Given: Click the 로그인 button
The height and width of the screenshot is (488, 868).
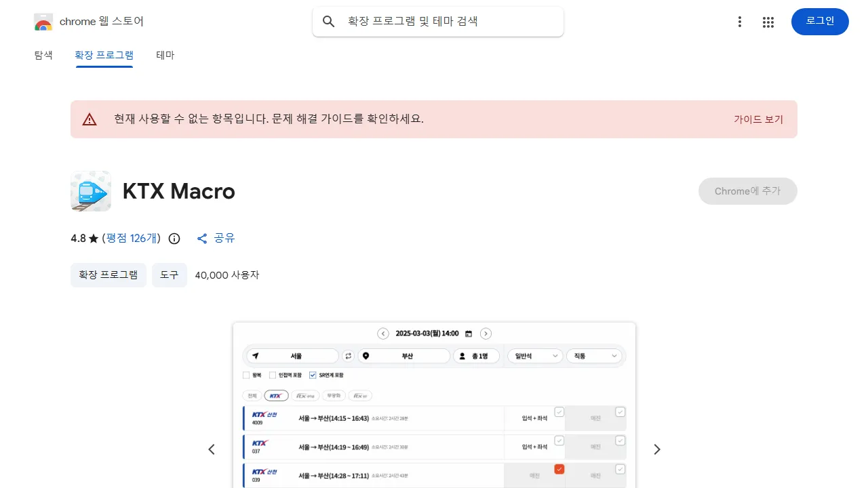Looking at the screenshot, I should click(819, 21).
